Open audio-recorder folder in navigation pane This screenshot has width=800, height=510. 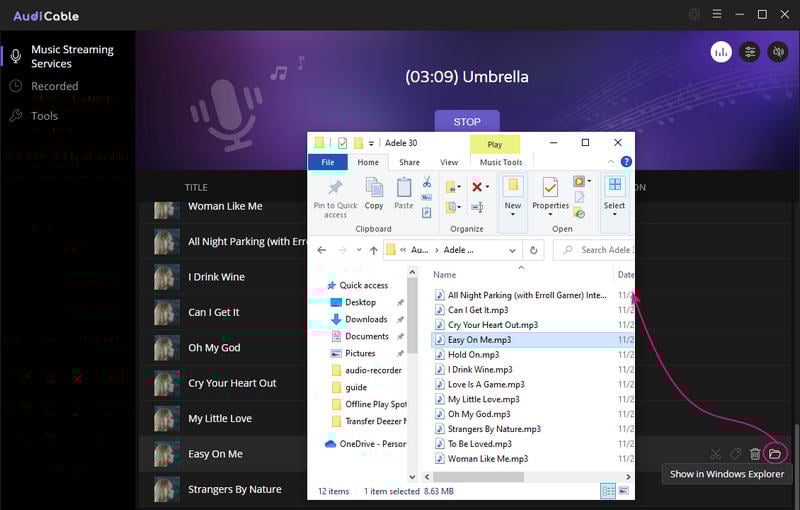point(373,370)
